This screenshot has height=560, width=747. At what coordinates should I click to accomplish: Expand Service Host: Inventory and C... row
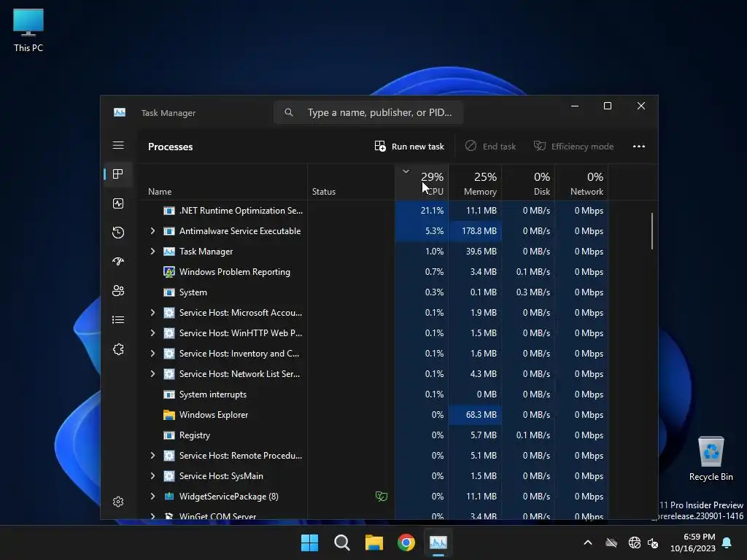click(152, 354)
